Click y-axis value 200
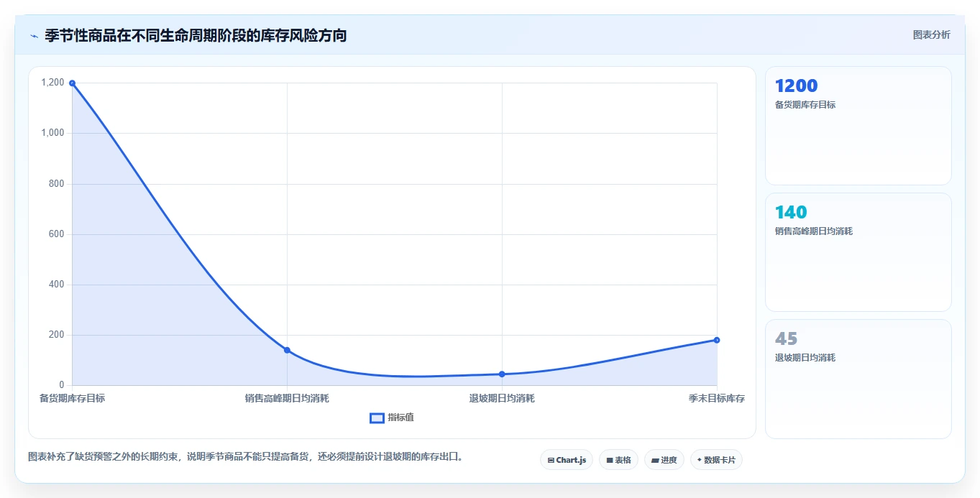Image resolution: width=980 pixels, height=498 pixels. (57, 335)
